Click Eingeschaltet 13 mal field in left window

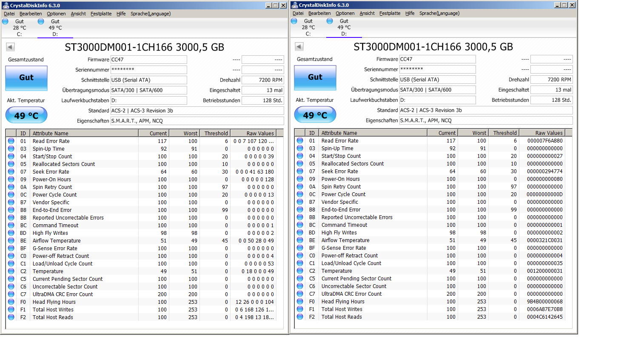tap(262, 90)
